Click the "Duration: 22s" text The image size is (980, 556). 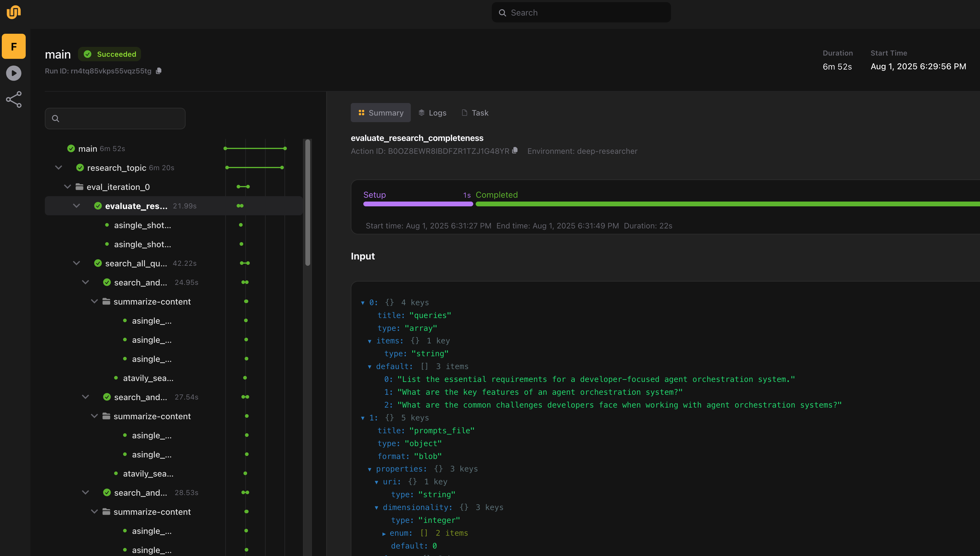[x=648, y=226]
